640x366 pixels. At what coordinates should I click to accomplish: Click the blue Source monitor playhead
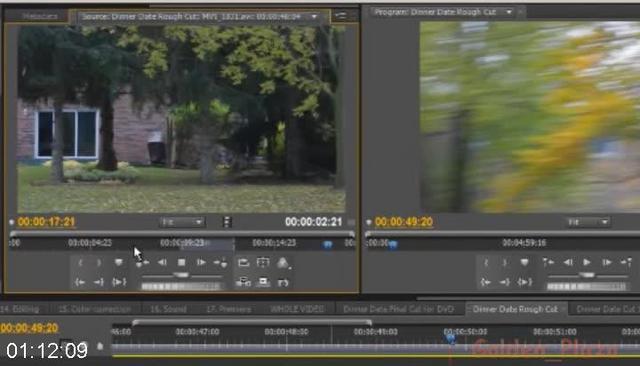pos(328,244)
